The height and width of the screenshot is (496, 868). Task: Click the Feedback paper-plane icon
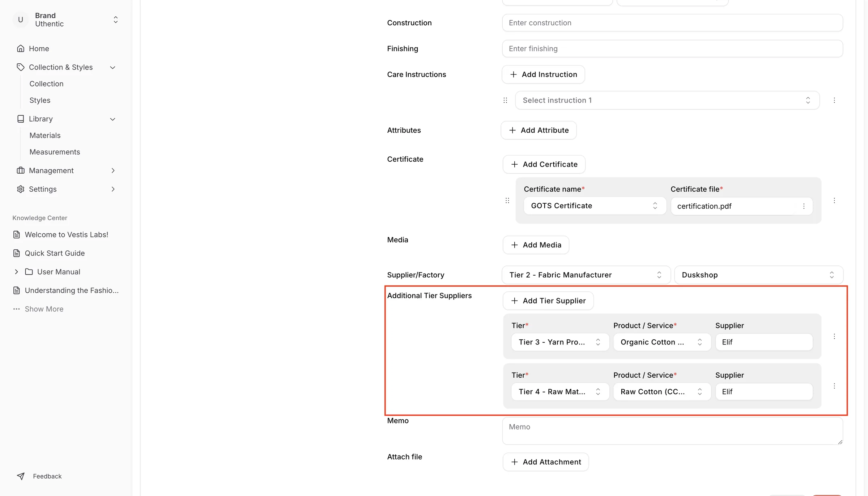coord(21,476)
